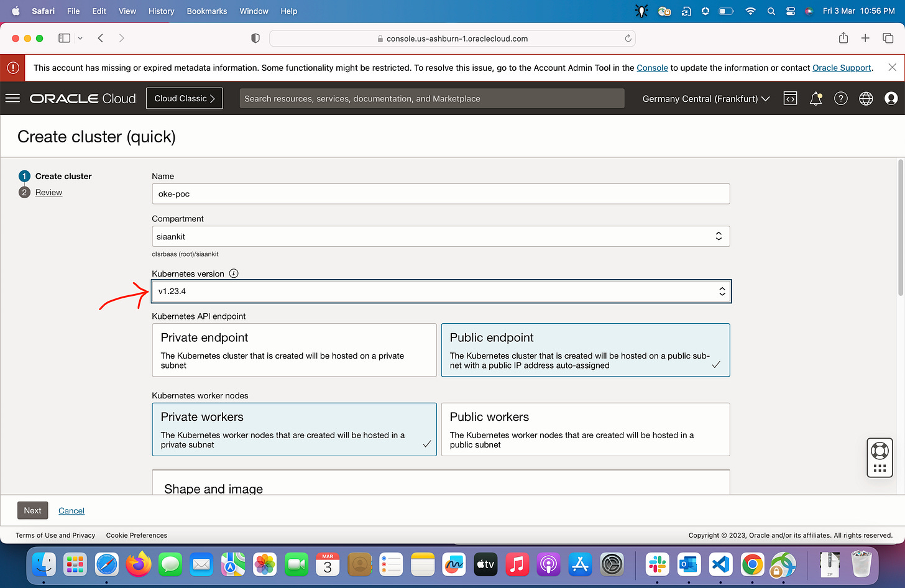Open macOS Control Center
Screen dimensions: 905x588
click(791, 11)
